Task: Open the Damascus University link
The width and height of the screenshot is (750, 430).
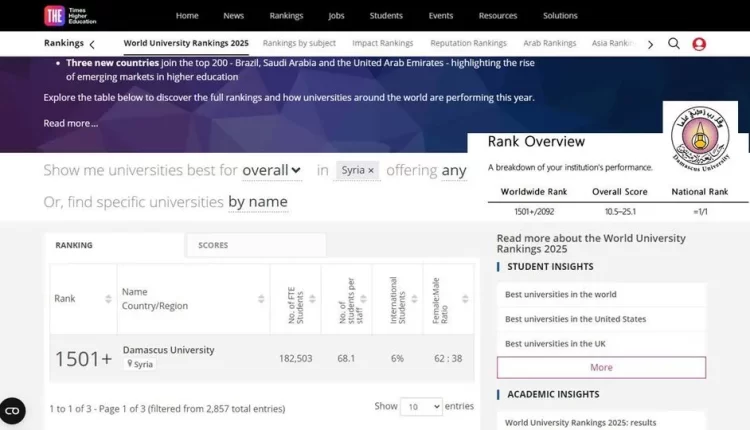Action: (x=168, y=350)
